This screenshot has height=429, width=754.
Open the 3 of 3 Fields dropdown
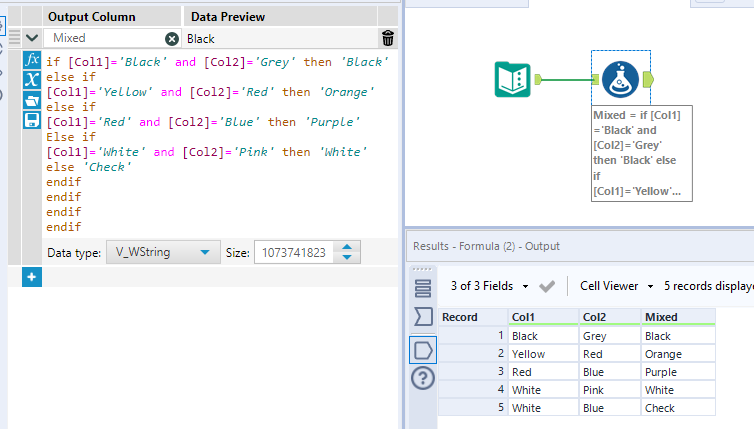[490, 286]
